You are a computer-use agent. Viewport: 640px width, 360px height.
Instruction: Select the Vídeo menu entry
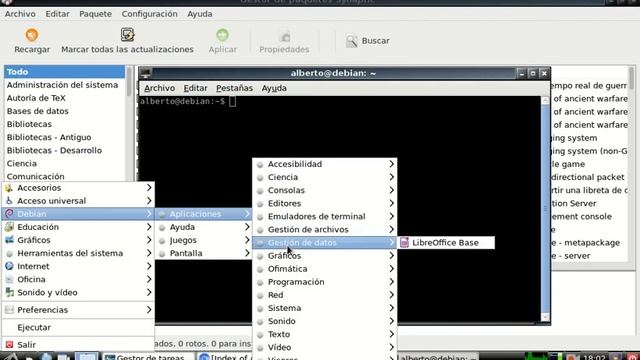click(x=324, y=347)
